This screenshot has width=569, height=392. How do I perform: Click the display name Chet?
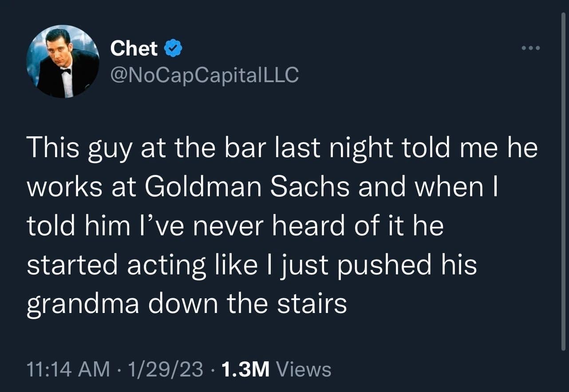[134, 48]
